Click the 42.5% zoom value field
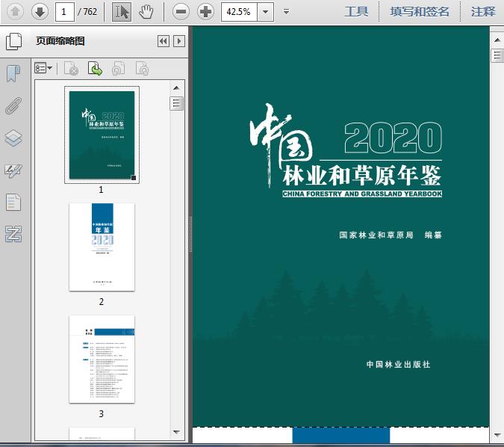 239,12
